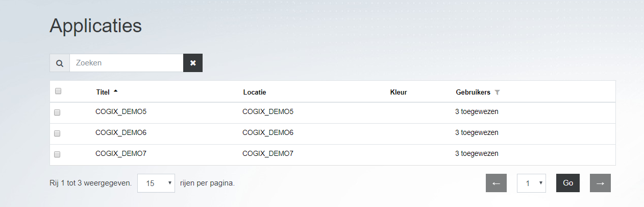Click the COGIX_DEMO7 location cell
This screenshot has width=644, height=207.
click(x=268, y=153)
